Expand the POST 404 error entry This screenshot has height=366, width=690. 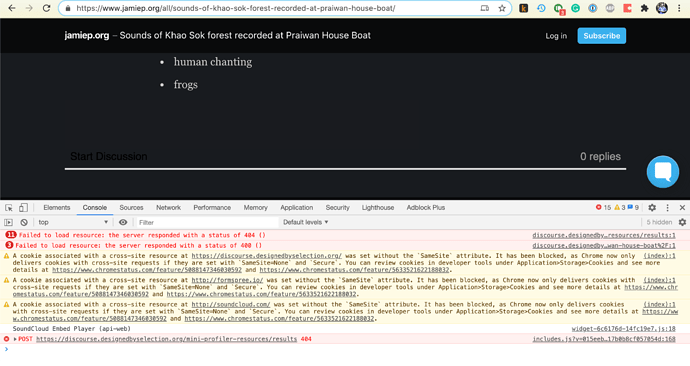tap(15, 339)
